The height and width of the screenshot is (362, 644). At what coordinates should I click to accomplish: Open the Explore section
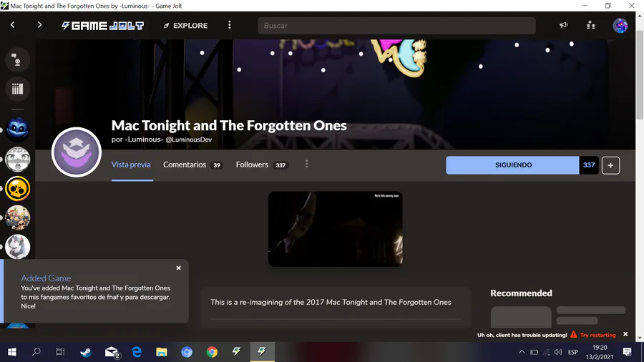pyautogui.click(x=185, y=26)
